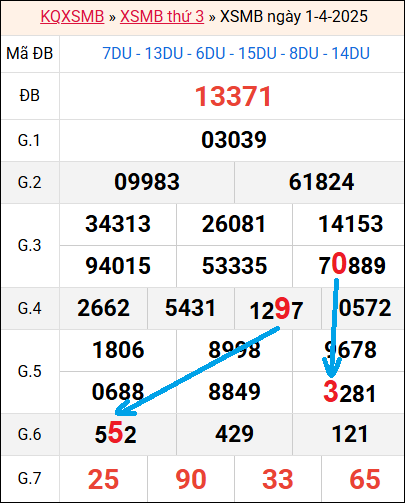
Task: Click G.2 number 61824
Action: (321, 182)
